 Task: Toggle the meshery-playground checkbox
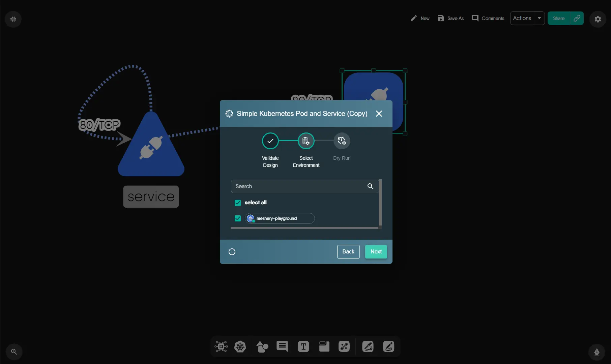238,218
